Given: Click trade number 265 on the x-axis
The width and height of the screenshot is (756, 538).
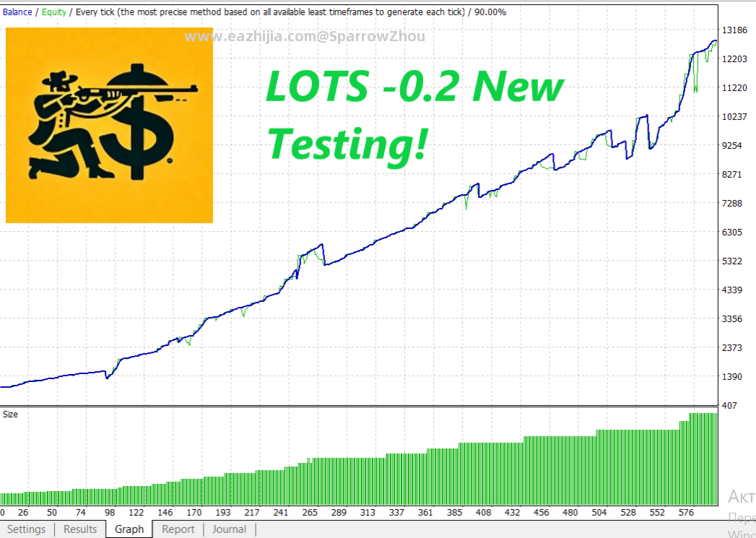Looking at the screenshot, I should click(310, 513).
